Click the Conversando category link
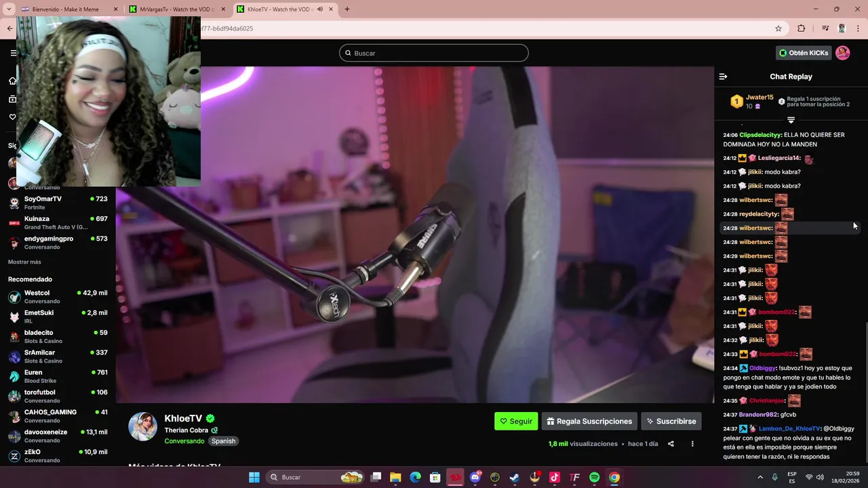The height and width of the screenshot is (488, 868). pyautogui.click(x=184, y=441)
